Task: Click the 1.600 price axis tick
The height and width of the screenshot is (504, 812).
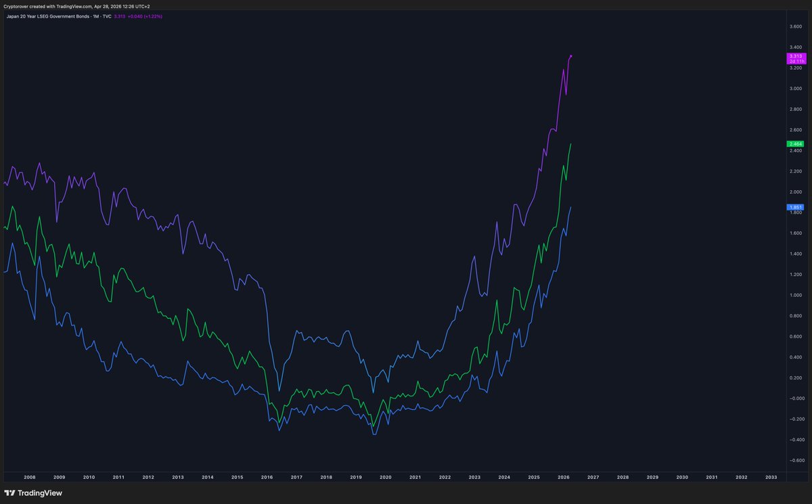Action: [x=796, y=233]
